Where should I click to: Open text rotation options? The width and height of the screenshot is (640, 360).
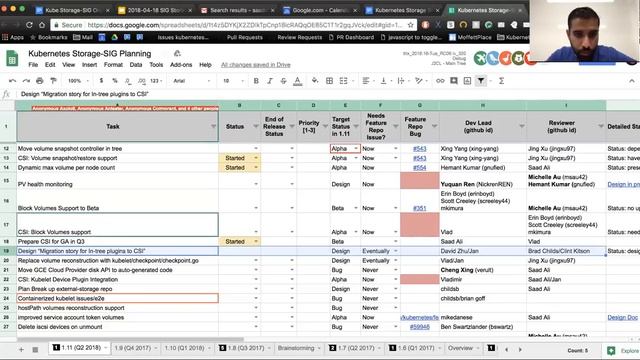click(419, 81)
